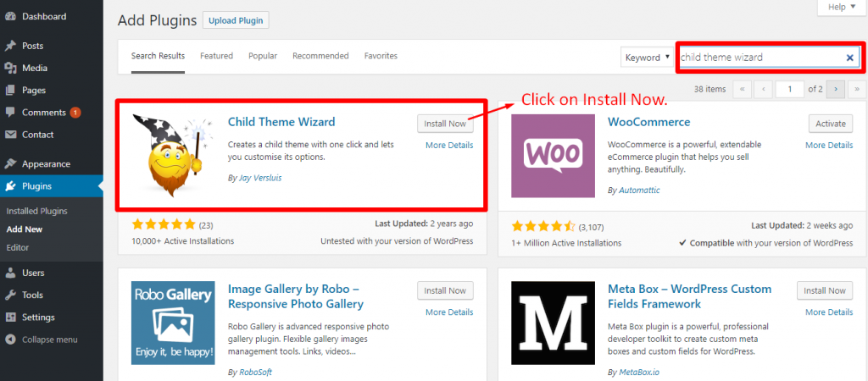868x381 pixels.
Task: Open author link RoboSoft
Action: pos(255,372)
